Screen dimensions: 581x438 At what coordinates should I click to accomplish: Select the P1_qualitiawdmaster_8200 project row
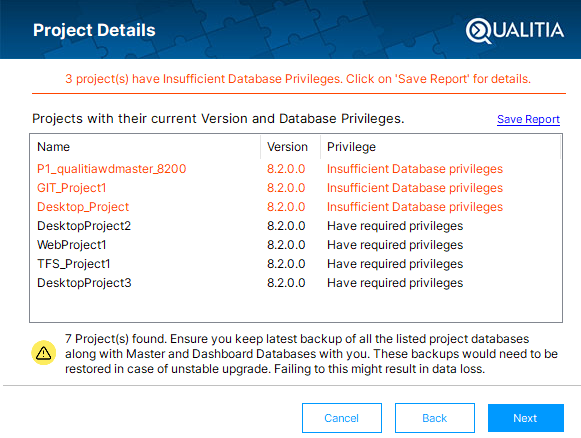pos(296,169)
